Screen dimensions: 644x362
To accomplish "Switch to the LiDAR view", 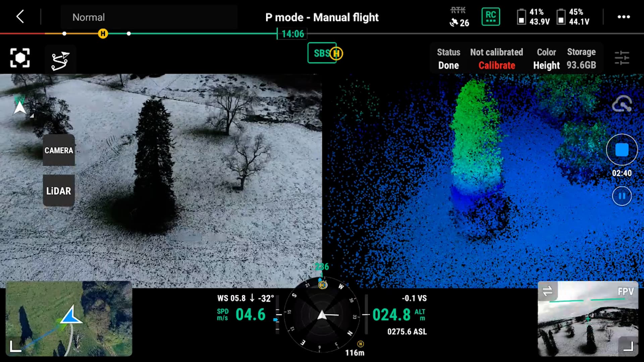I will coord(59,191).
